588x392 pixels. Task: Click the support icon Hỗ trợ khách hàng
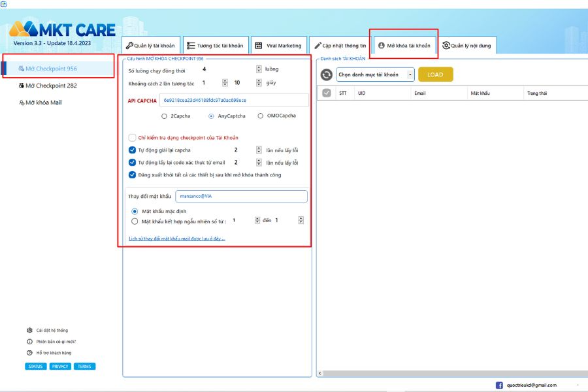(29, 353)
